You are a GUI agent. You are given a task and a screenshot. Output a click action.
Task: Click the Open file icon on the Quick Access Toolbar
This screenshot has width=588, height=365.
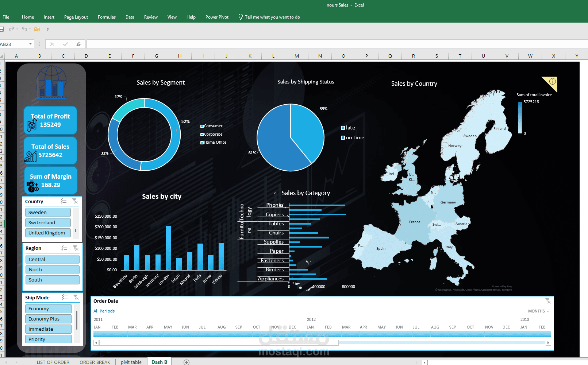(37, 29)
